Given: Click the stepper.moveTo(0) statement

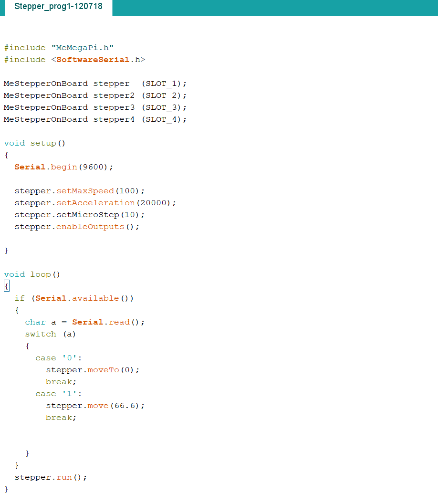Looking at the screenshot, I should 93,370.
